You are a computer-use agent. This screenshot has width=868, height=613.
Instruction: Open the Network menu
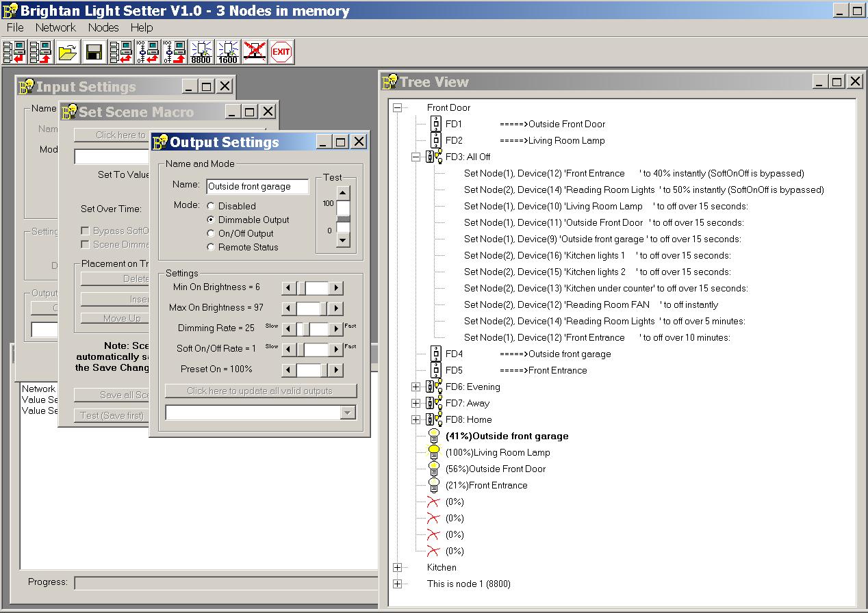(55, 27)
